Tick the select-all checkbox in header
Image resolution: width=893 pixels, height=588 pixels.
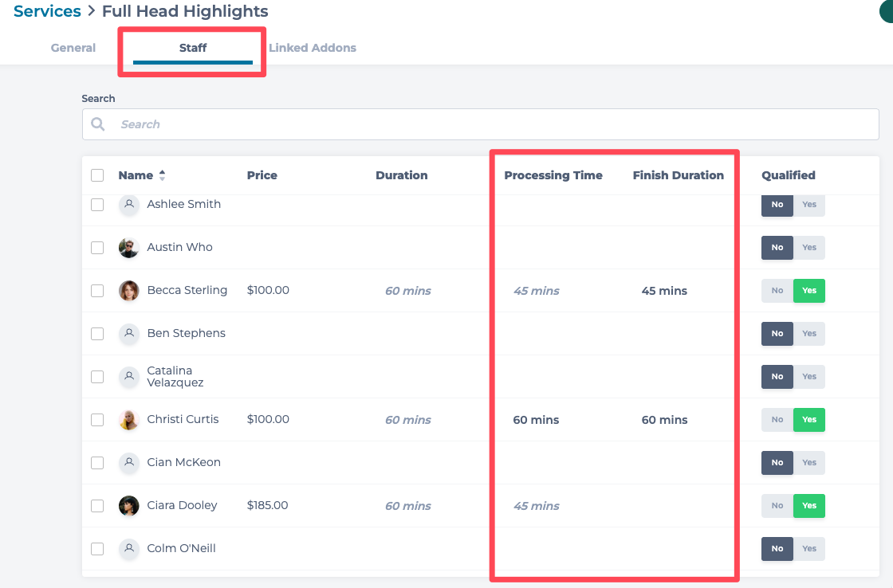(97, 175)
